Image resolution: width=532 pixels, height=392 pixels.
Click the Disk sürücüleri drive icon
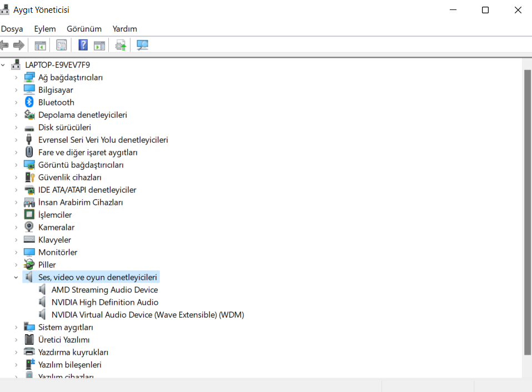tap(29, 128)
